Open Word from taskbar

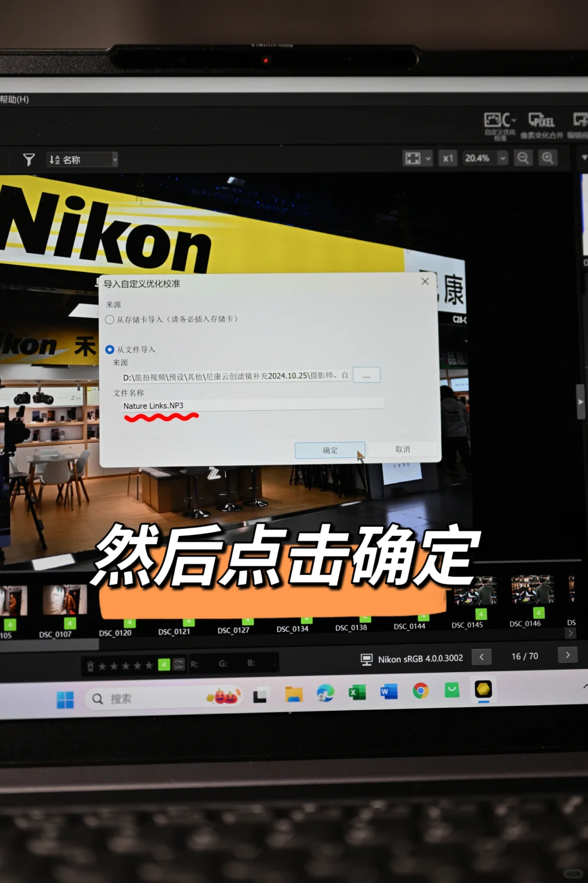389,692
